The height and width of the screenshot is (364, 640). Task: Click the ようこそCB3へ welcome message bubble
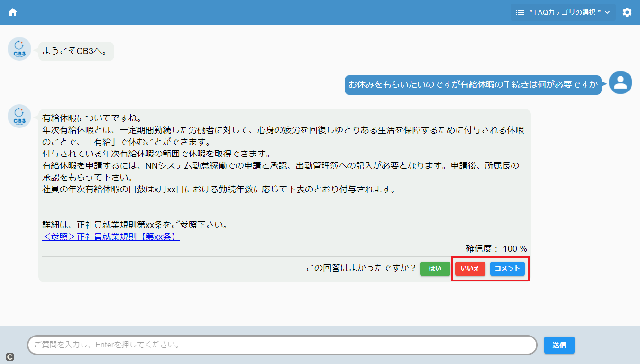[x=76, y=50]
